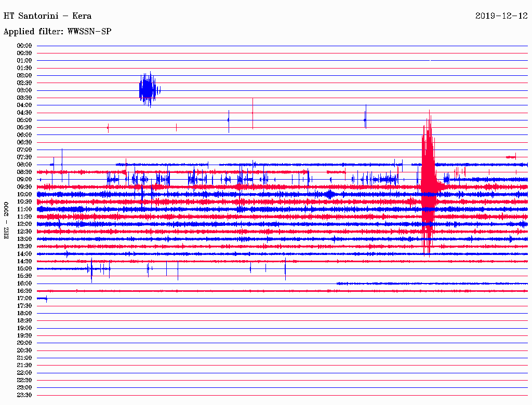Viewport: 532px width, 405px height.
Task: Select the 01:00 time label
Action: tap(24, 60)
